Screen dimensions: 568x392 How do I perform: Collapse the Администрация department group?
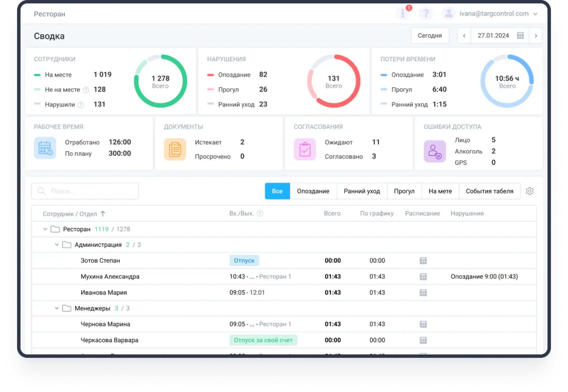pos(57,245)
